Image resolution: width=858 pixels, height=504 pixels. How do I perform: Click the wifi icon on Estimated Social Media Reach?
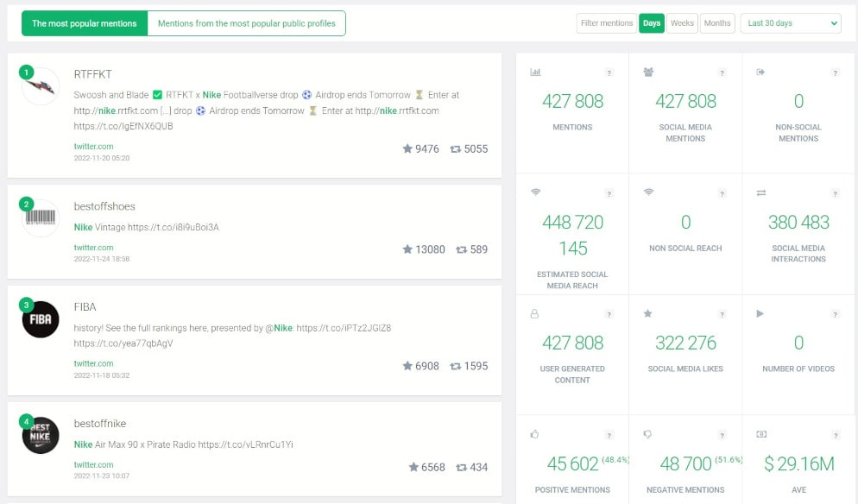pyautogui.click(x=536, y=192)
